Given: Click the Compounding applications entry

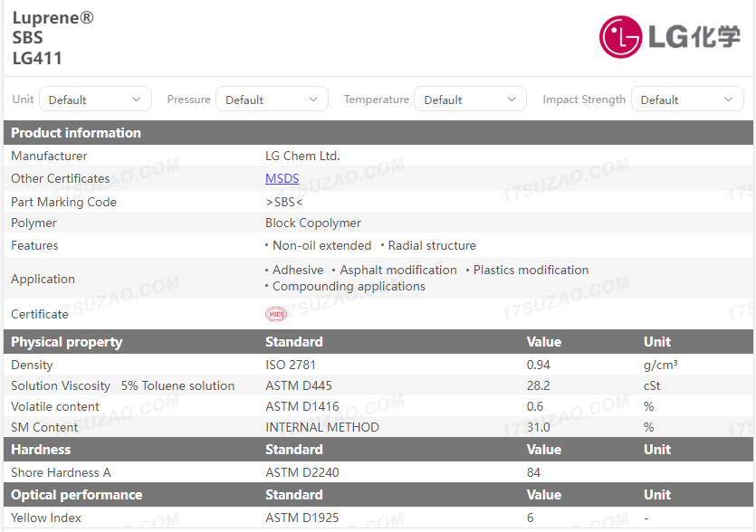Looking at the screenshot, I should pos(349,286).
